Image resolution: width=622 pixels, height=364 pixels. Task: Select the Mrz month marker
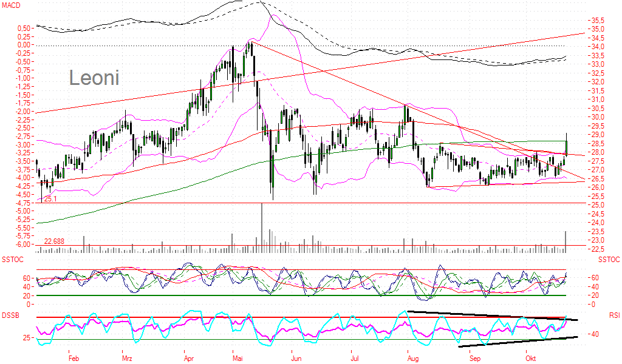point(127,359)
